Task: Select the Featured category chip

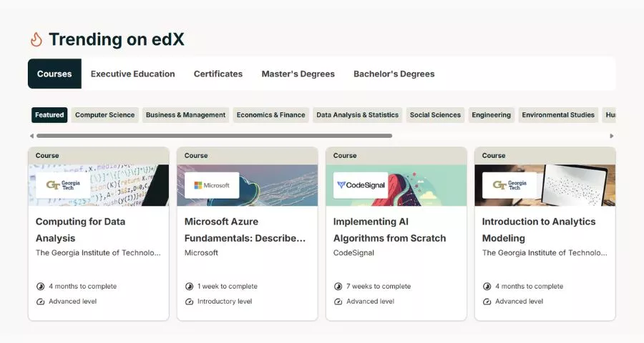Action: click(49, 115)
